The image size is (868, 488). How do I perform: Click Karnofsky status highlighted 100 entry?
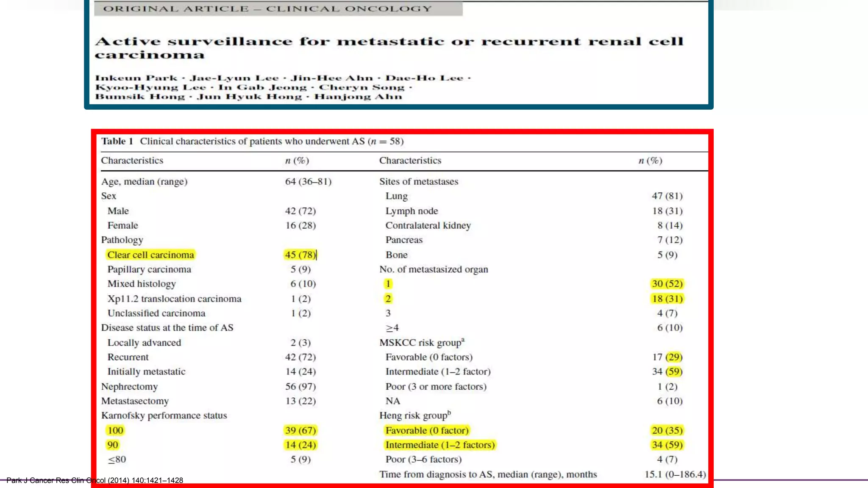(x=115, y=430)
